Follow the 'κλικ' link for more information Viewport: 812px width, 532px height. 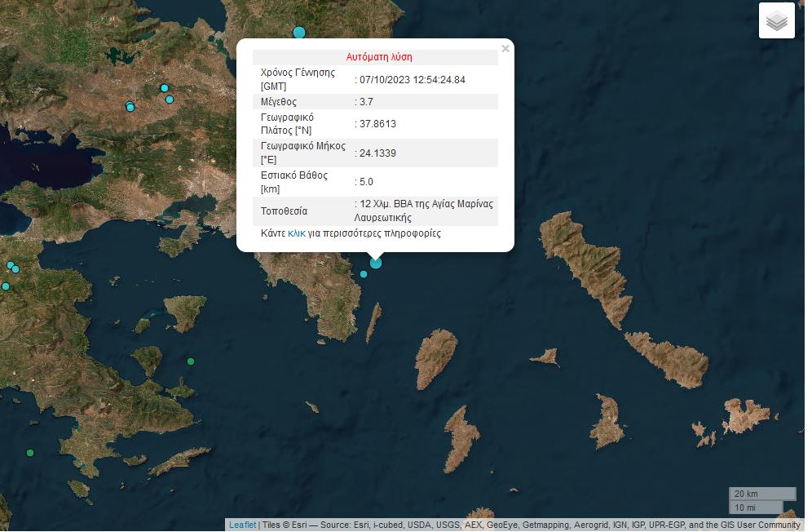click(297, 233)
